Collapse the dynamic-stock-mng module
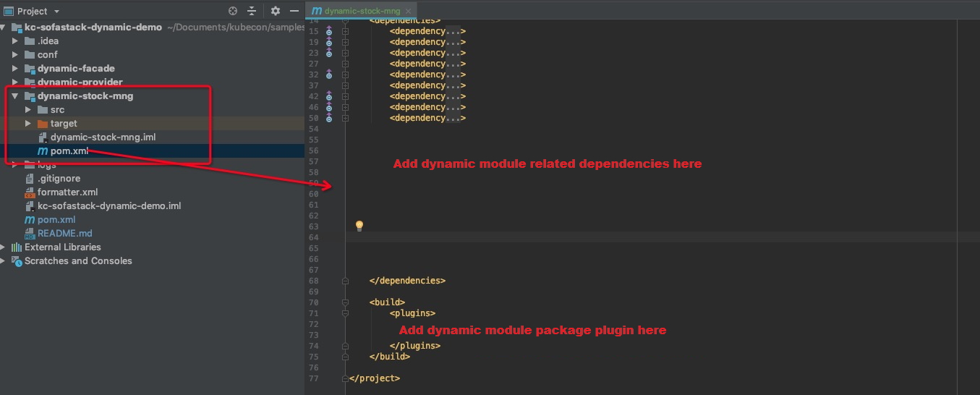This screenshot has height=395, width=980. (x=15, y=96)
